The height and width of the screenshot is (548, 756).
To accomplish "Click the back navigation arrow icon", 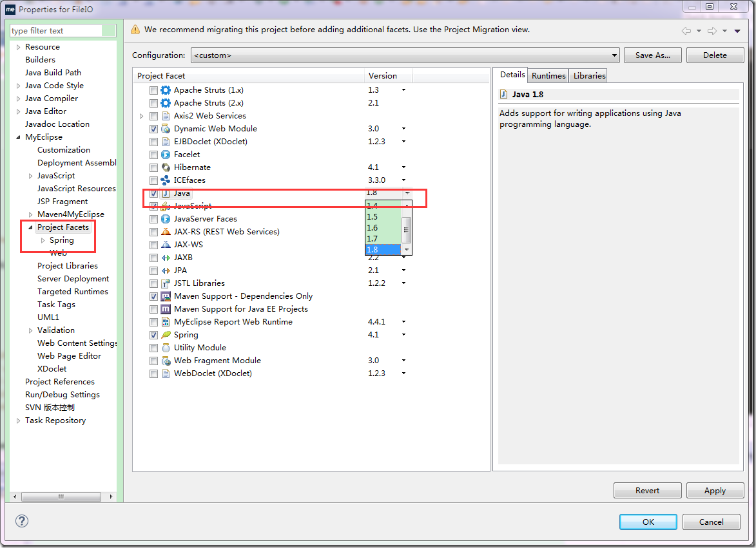I will tap(686, 31).
